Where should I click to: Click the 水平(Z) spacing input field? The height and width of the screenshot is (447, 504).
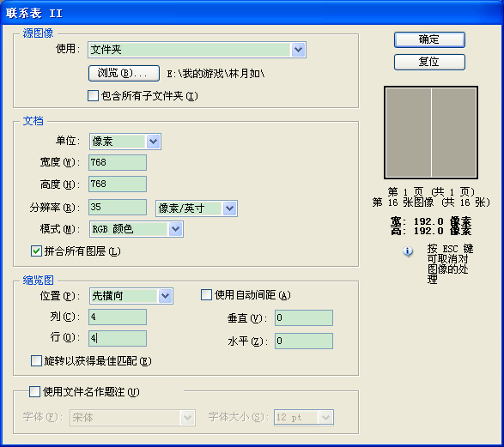[x=304, y=341]
